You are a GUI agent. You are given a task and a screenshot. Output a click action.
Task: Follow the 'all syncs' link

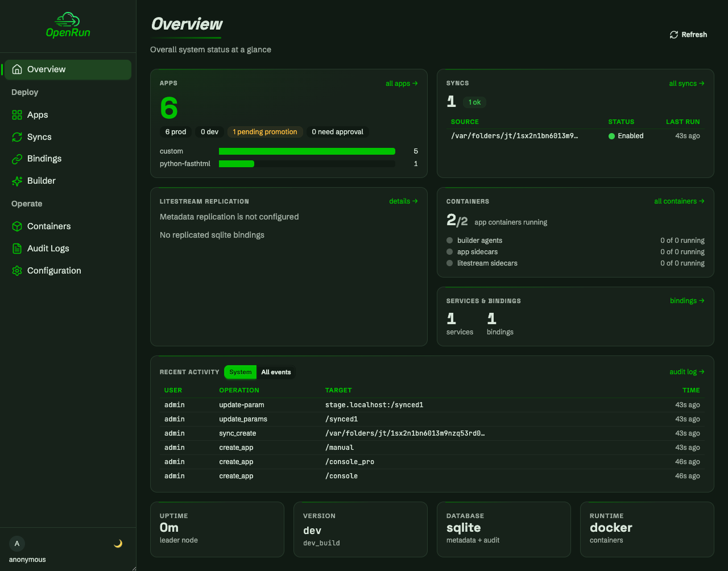[686, 84]
